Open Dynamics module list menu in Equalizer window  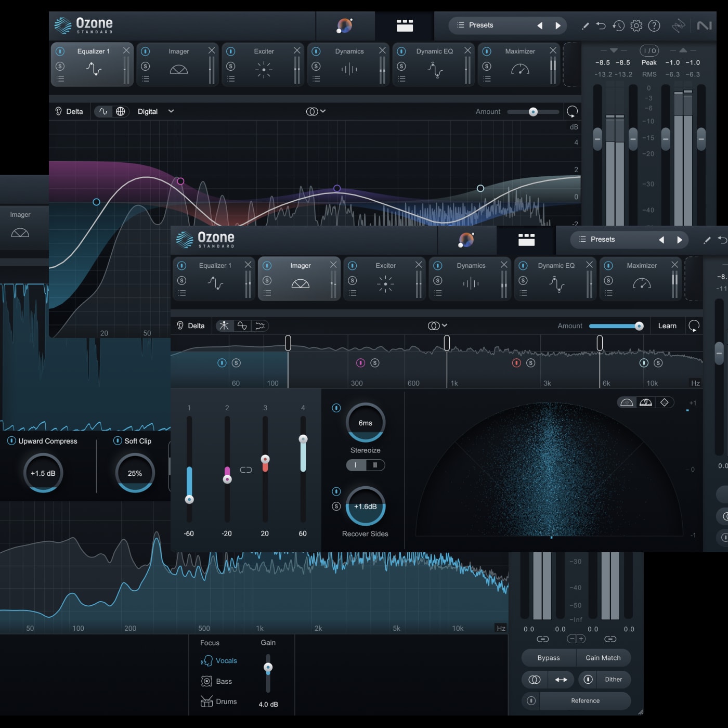(316, 79)
